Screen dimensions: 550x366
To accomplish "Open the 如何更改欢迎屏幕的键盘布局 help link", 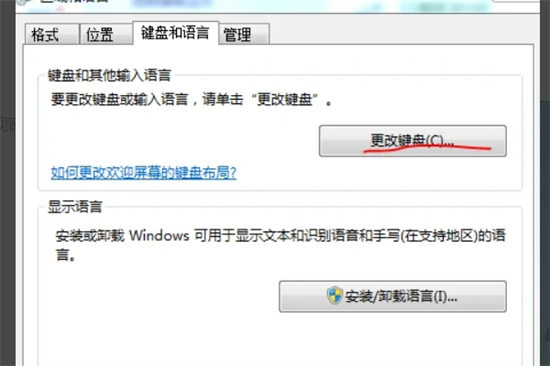I will click(143, 173).
